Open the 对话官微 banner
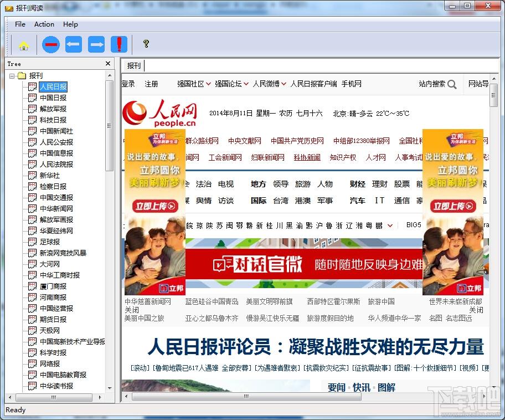This screenshot has width=505, height=420. point(303,264)
